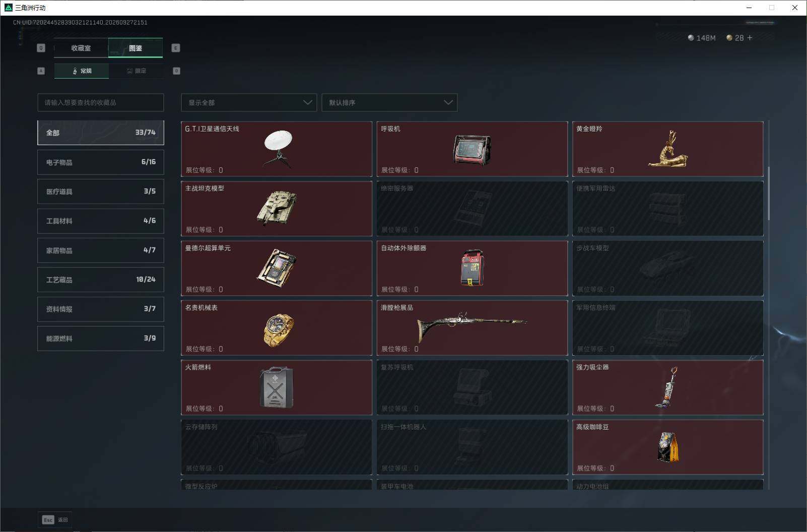The image size is (807, 532).
Task: Click the Esc 返回 back button
Action: [55, 519]
